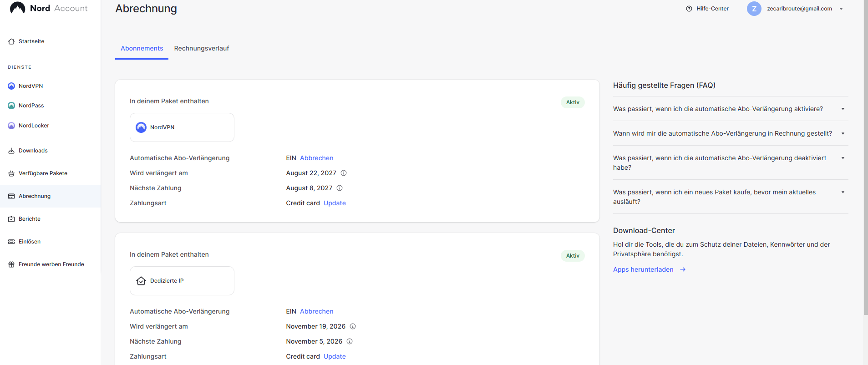Click info icon beside November 19, 2026
The image size is (868, 365).
click(x=353, y=326)
